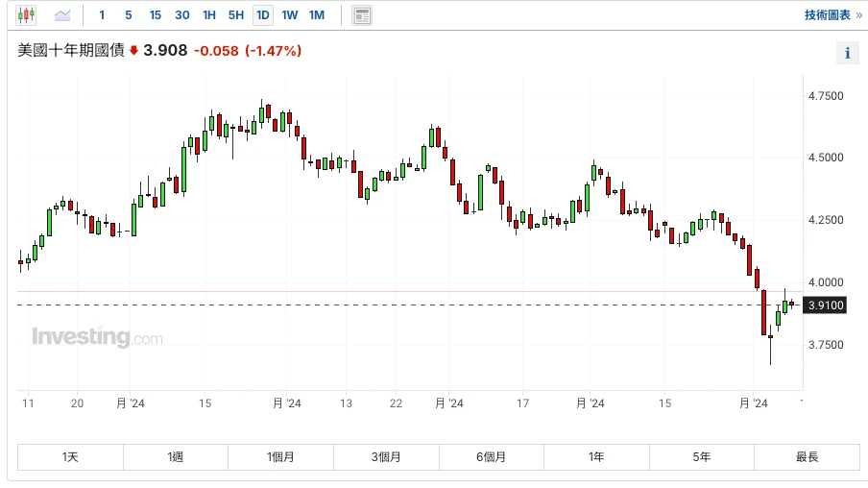Click the Investing.com watermark logo

[x=97, y=337]
